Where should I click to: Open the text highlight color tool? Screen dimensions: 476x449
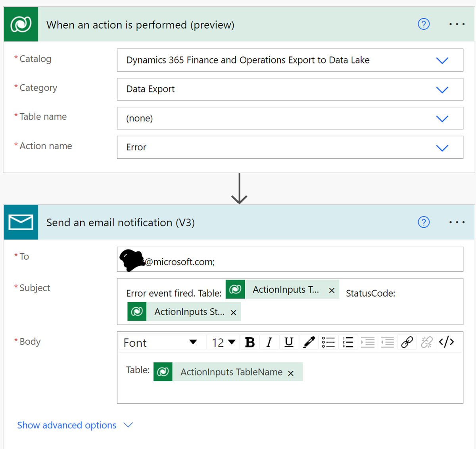coord(309,342)
